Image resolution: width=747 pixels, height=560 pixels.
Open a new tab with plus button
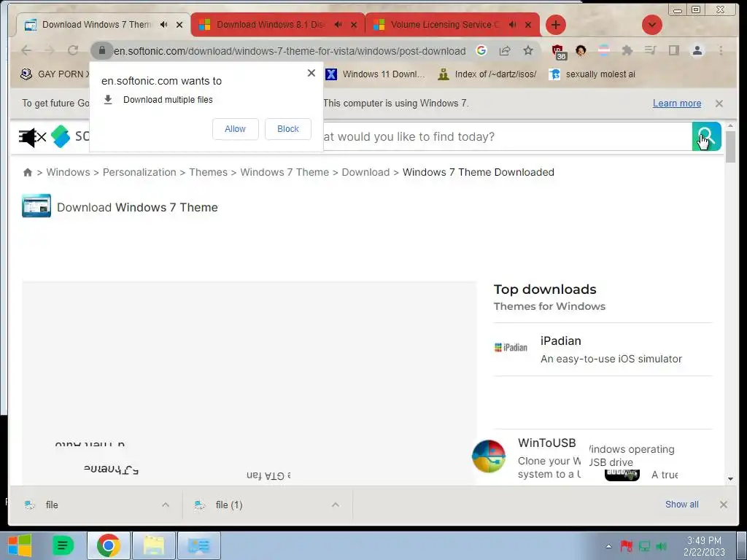(555, 25)
